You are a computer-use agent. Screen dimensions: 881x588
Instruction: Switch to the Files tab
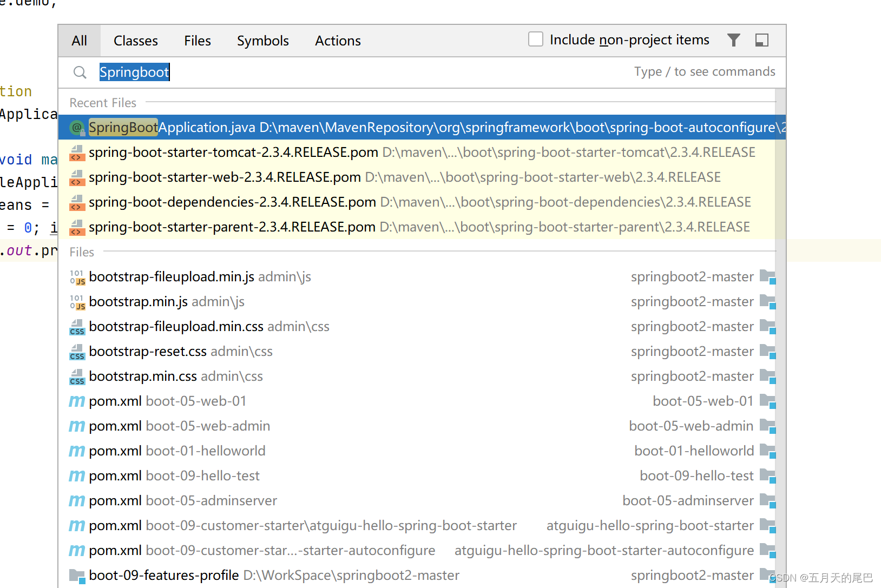coord(198,41)
